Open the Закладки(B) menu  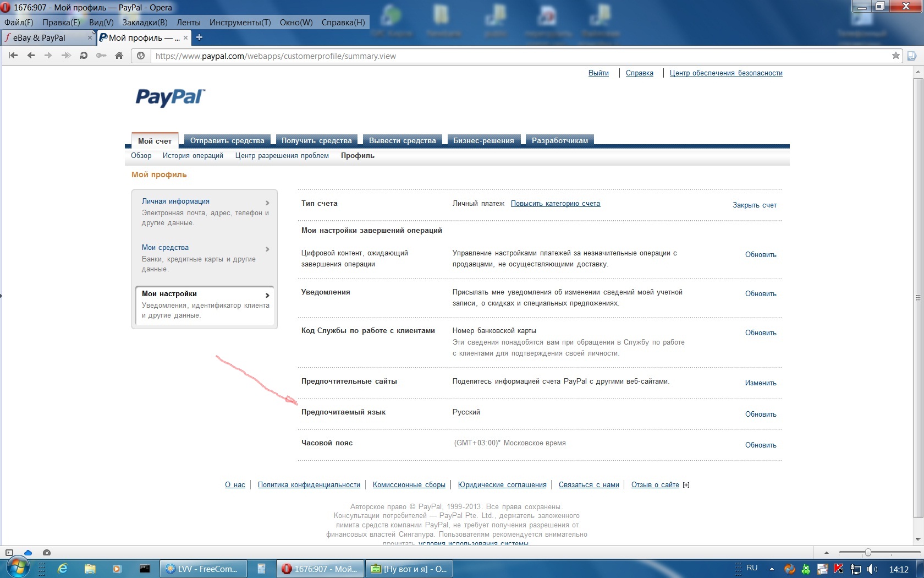(145, 23)
